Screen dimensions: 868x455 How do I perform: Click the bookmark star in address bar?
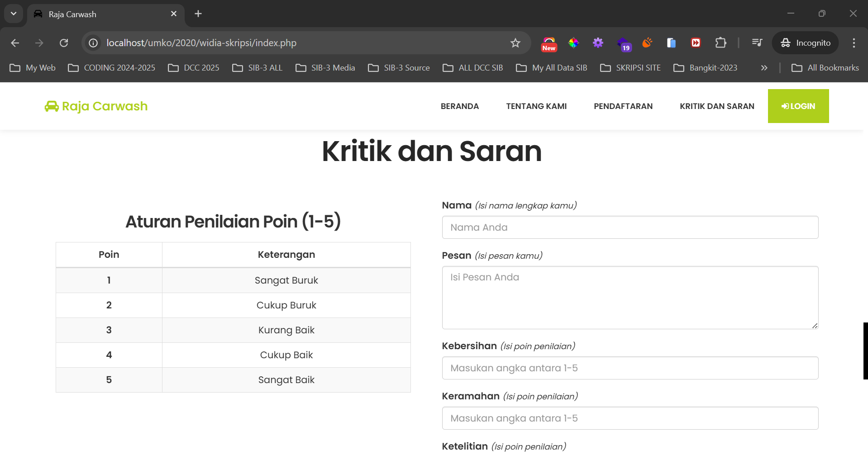click(515, 43)
